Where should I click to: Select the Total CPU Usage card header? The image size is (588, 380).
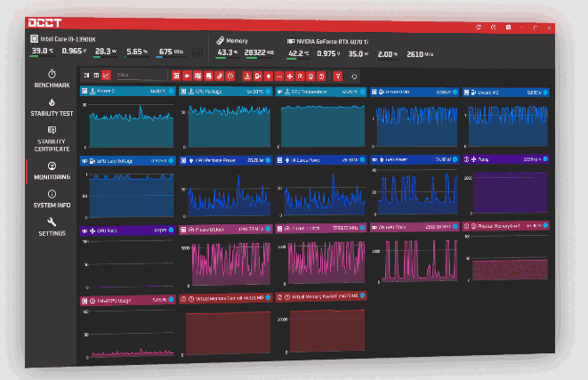pos(128,300)
